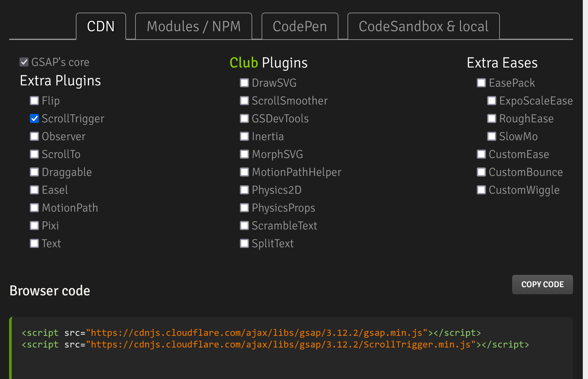Enable ScrollSmoother
Screen dimensions: 588x379
244,101
